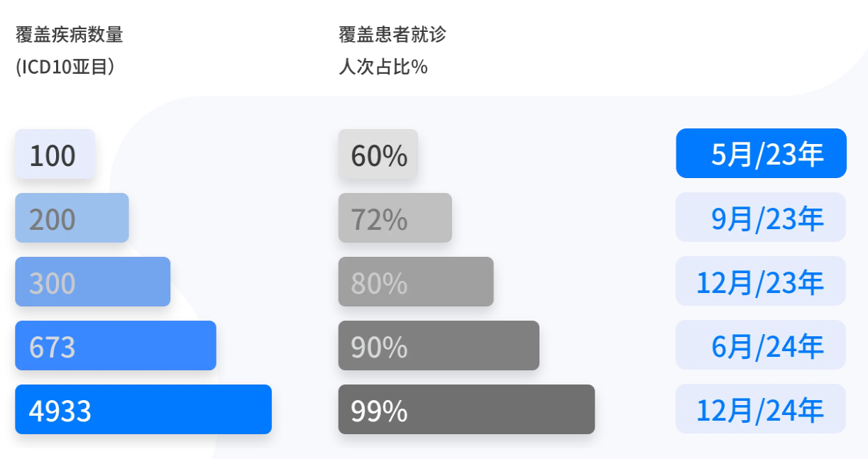
Task: Select the 12月/24年 date tab
Action: [x=761, y=409]
